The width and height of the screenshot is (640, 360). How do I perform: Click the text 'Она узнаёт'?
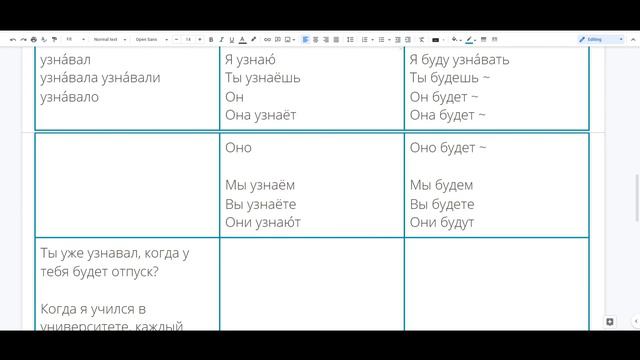(260, 115)
